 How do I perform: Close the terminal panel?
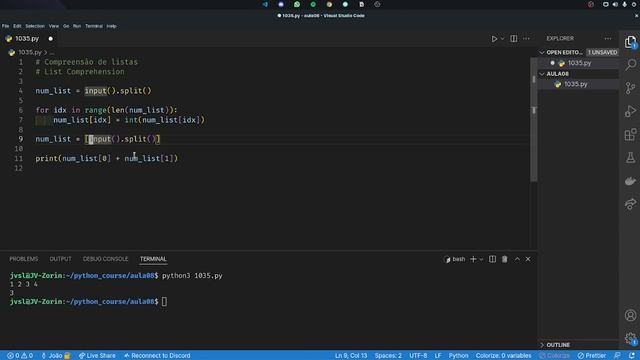pos(528,259)
